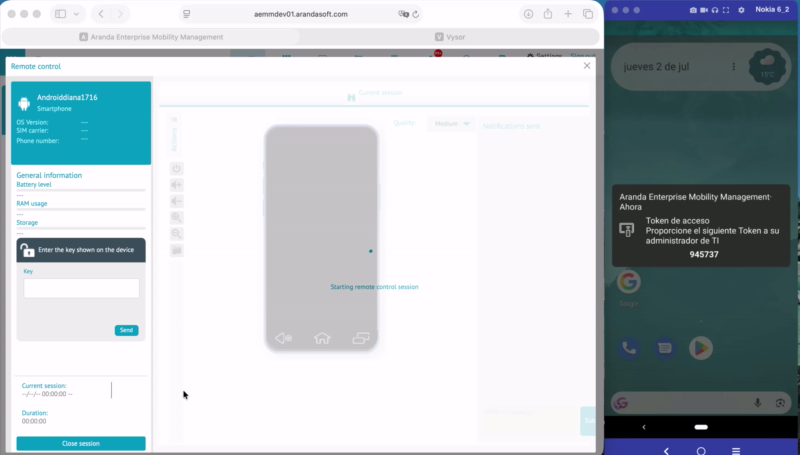Open the Google app on the phone
Image resolution: width=800 pixels, height=455 pixels.
(629, 282)
